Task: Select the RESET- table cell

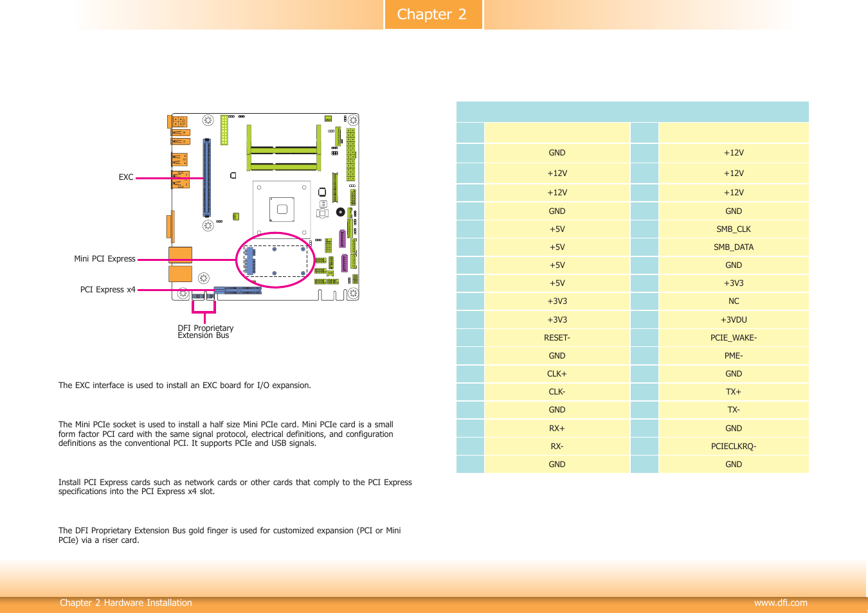Action: tap(557, 338)
